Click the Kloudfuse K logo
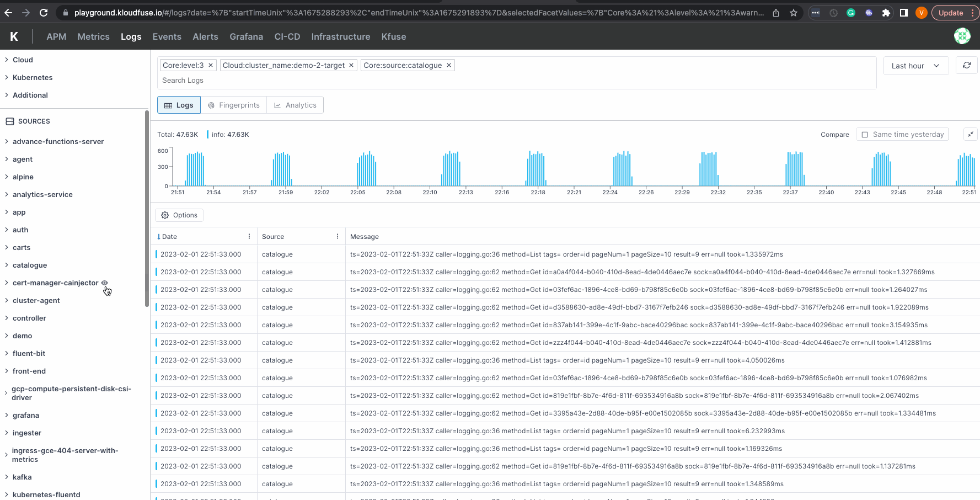980x500 pixels. 13,36
